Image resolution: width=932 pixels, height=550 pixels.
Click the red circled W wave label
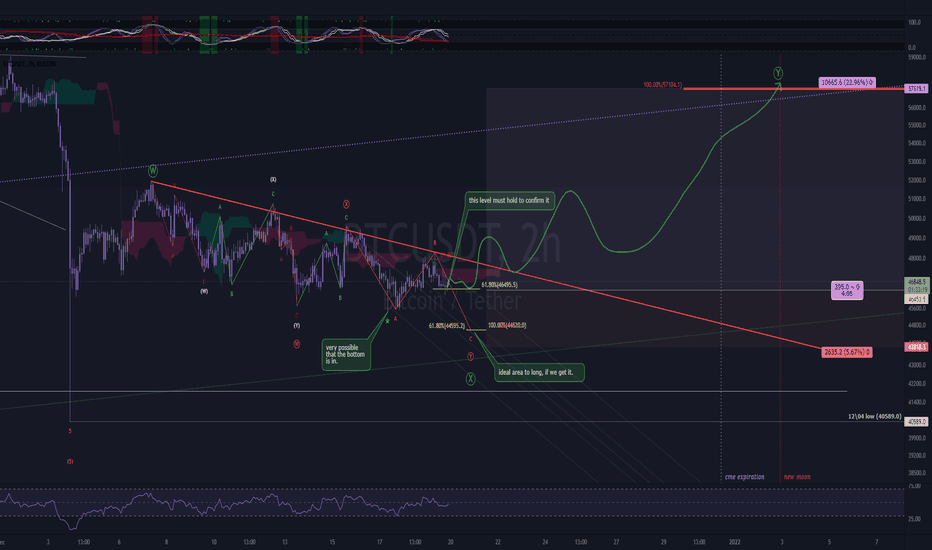[297, 344]
